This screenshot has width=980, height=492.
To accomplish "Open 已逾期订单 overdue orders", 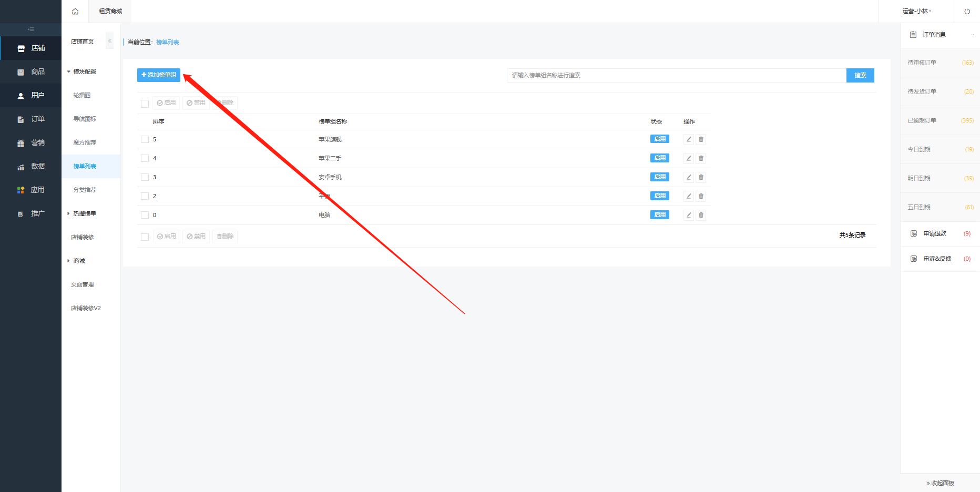I will coord(940,120).
